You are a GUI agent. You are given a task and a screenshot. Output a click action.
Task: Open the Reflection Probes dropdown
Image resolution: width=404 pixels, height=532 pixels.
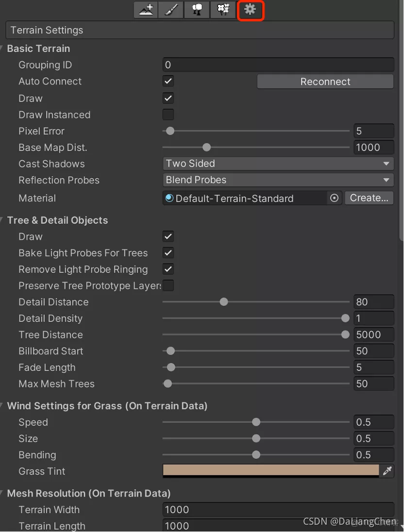(278, 180)
